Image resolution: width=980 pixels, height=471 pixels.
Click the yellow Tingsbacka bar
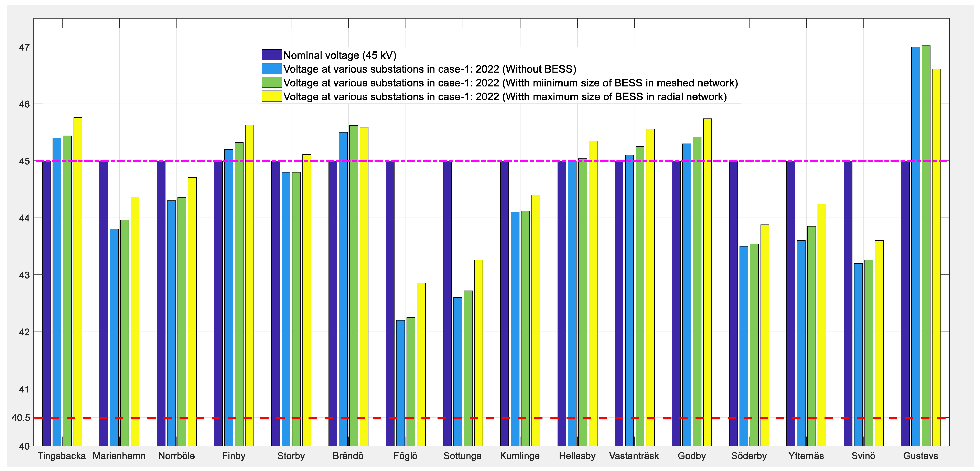78,282
